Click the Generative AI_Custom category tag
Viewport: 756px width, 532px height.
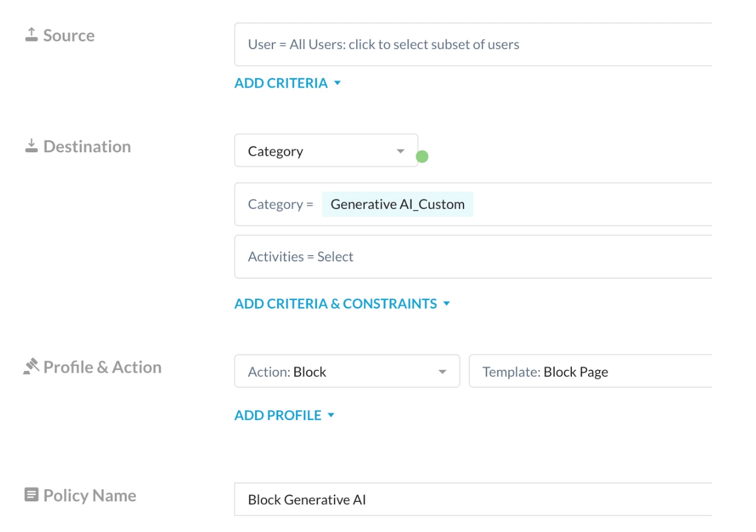[398, 204]
